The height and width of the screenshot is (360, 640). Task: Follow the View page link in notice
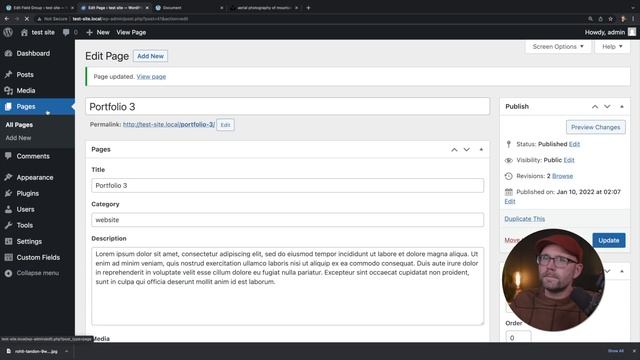(x=151, y=76)
